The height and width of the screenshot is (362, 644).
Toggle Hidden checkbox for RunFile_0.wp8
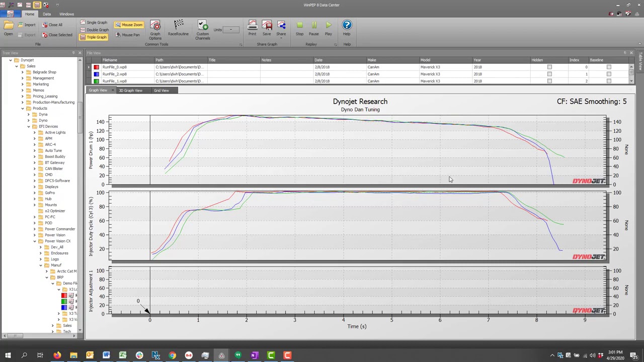click(549, 67)
